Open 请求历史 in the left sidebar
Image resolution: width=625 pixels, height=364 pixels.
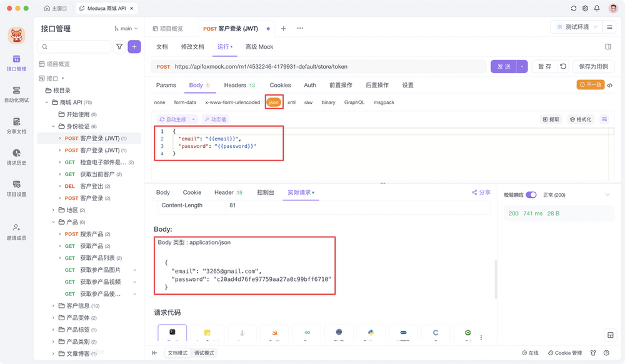16,157
